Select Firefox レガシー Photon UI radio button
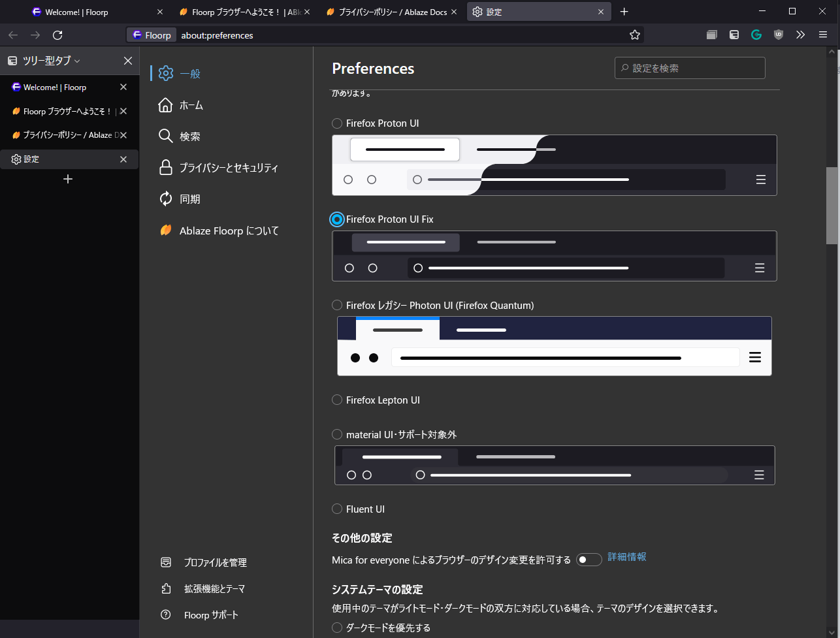This screenshot has width=840, height=638. (x=337, y=305)
